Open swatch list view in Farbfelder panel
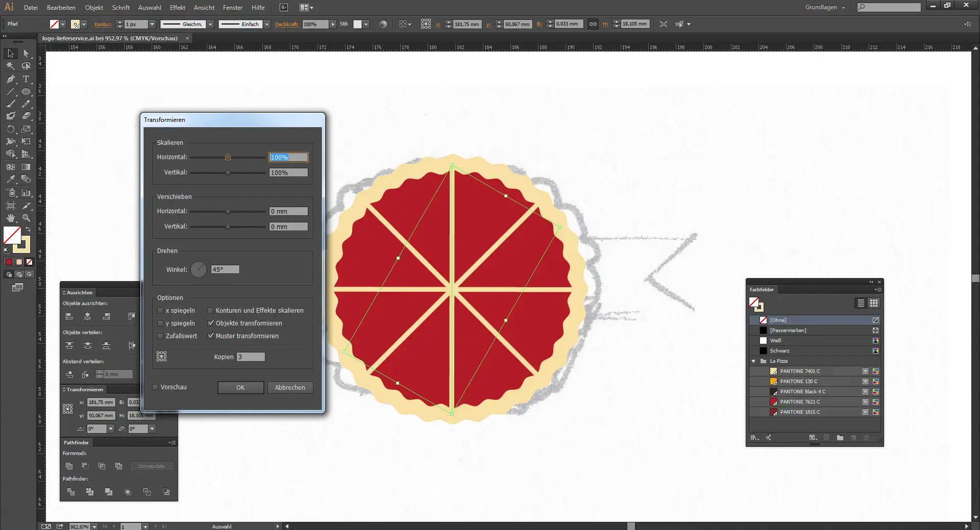Image resolution: width=980 pixels, height=530 pixels. click(x=861, y=304)
